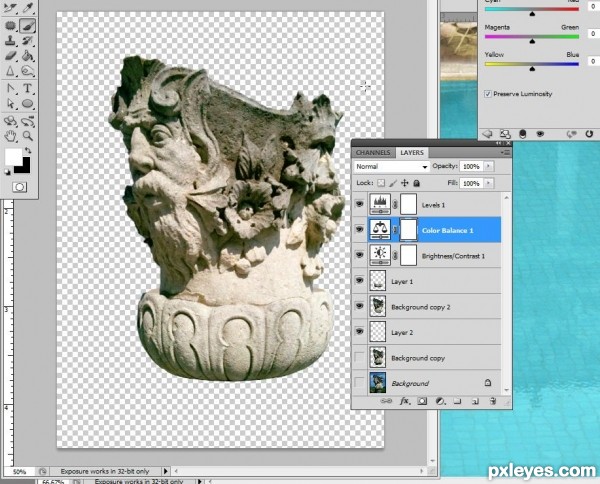Return to adjustment list arrow
Image resolution: width=600 pixels, height=484 pixels.
pos(487,134)
